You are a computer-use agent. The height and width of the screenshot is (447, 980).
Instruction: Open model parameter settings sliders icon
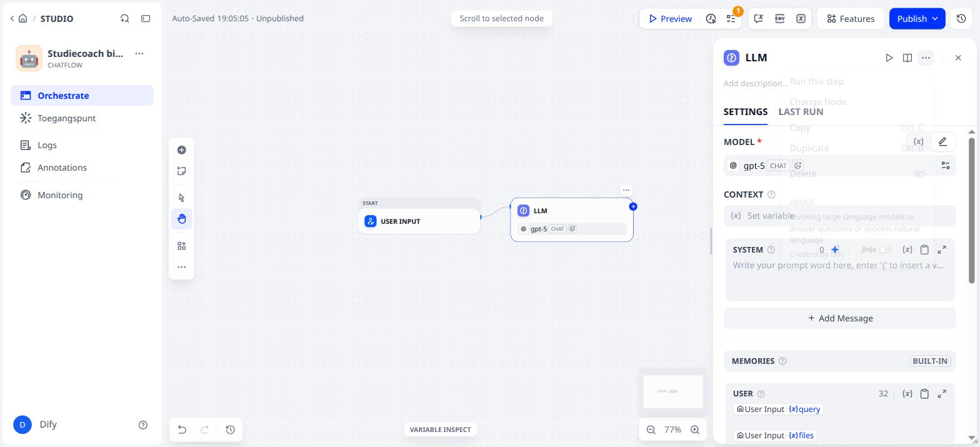tap(946, 166)
